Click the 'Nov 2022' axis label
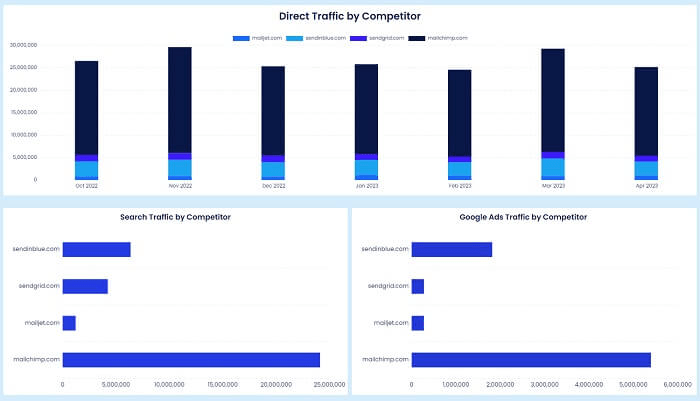Screen dimensions: 700x401 click(x=180, y=186)
